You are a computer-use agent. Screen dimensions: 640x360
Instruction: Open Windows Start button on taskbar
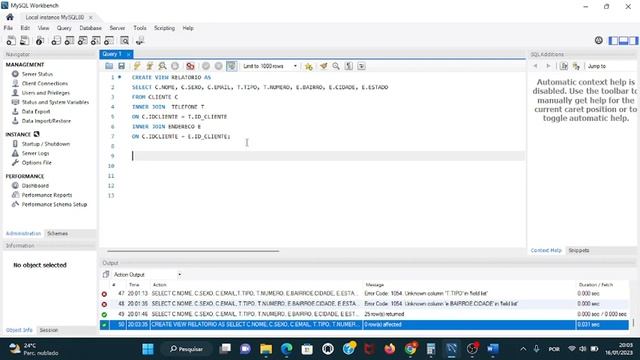pyautogui.click(x=148, y=349)
